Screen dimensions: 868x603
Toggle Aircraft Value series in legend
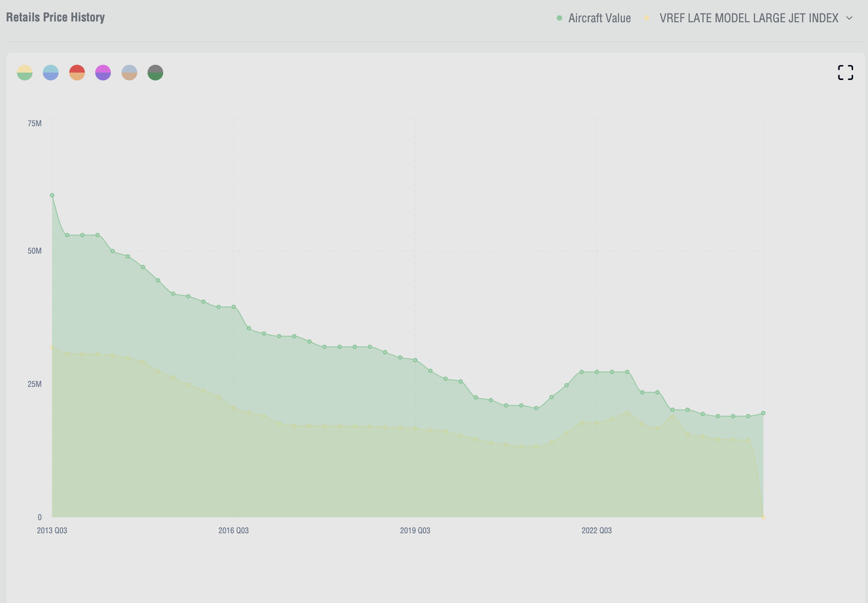coord(599,18)
